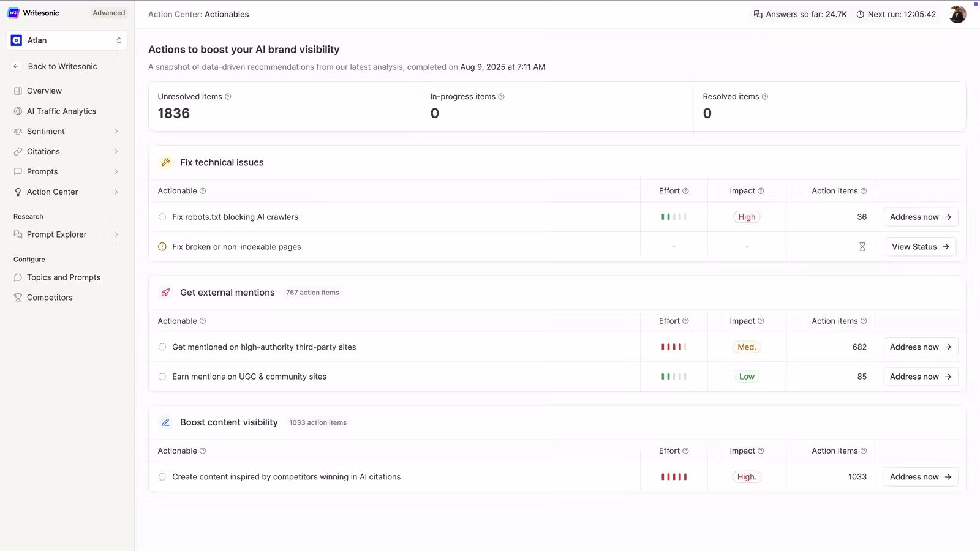
Task: Click the Writesonic logo icon
Action: pos(13,13)
